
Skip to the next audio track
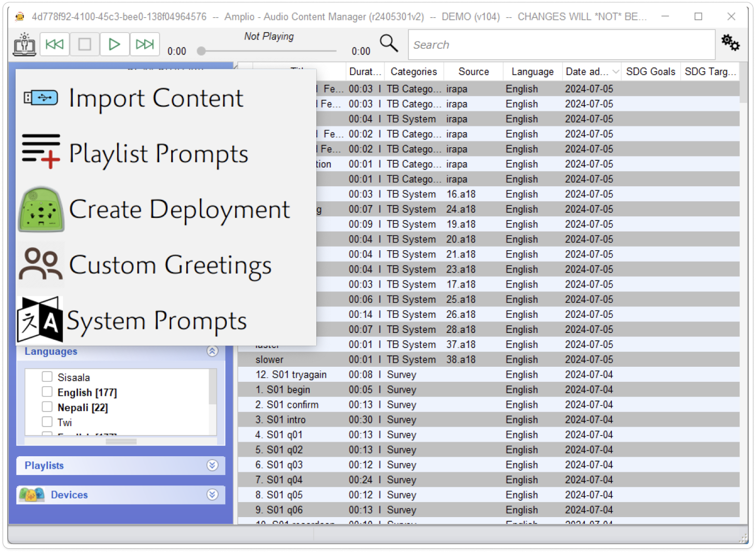point(145,45)
